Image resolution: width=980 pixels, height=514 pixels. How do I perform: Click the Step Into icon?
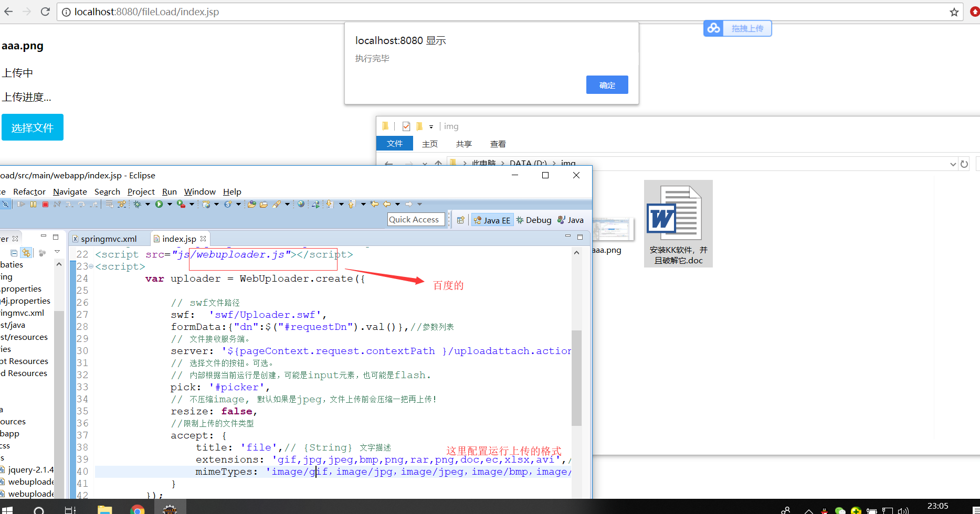coord(69,204)
